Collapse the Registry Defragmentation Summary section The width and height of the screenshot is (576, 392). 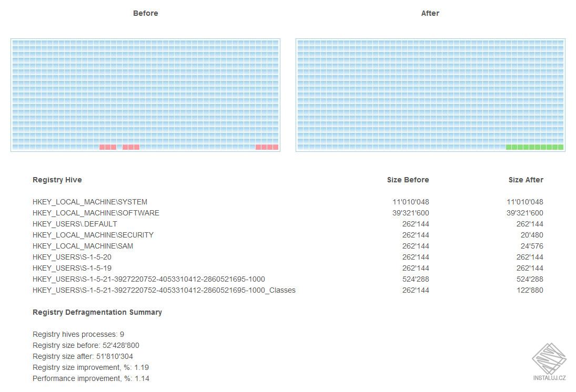point(97,312)
